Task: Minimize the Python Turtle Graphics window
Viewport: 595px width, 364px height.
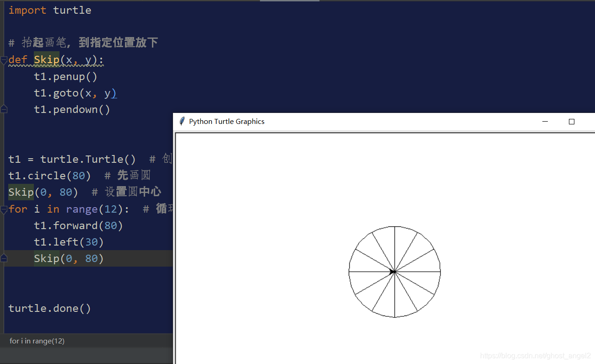Action: [x=545, y=122]
